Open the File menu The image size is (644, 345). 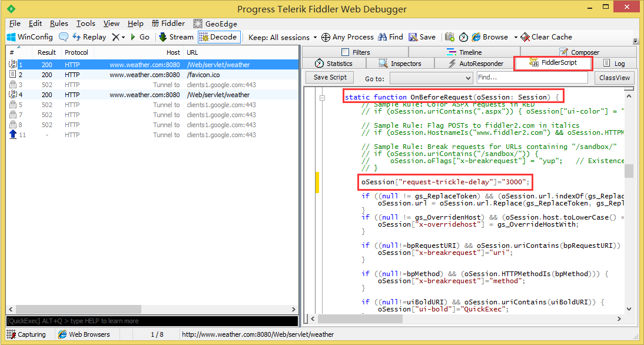15,24
